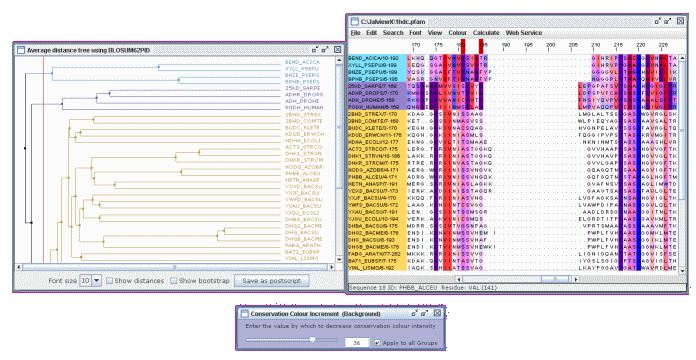
Task: Maximize the Conservation Colour Increment dialog
Action: (425, 313)
